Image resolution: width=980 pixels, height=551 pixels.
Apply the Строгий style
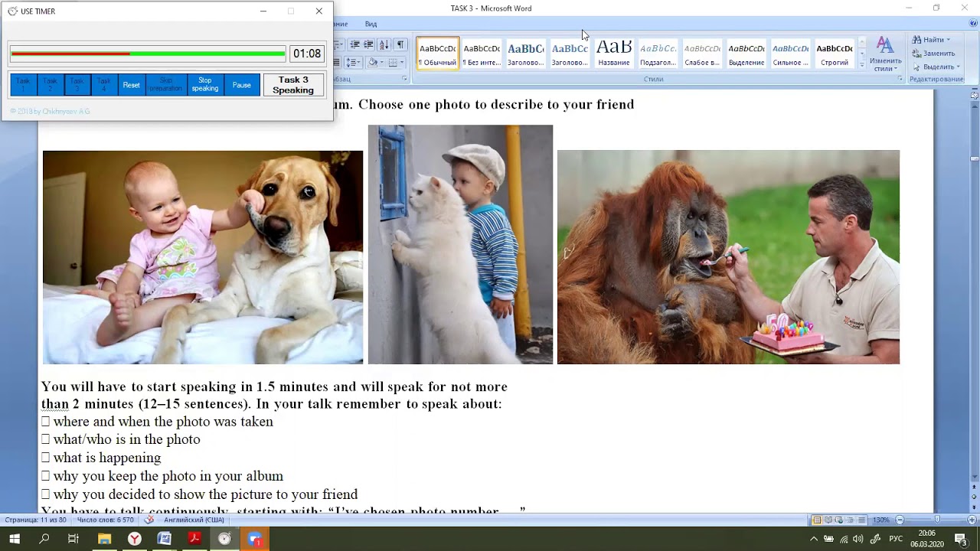835,54
